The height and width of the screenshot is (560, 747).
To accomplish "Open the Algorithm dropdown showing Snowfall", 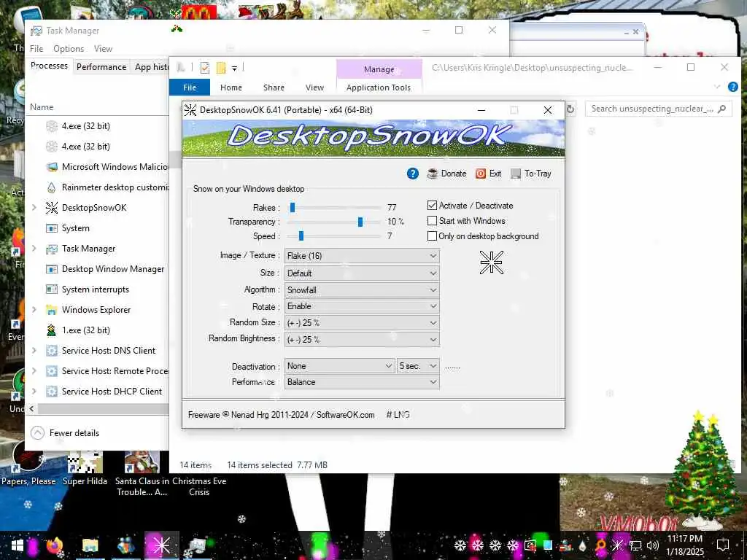I will 362,290.
